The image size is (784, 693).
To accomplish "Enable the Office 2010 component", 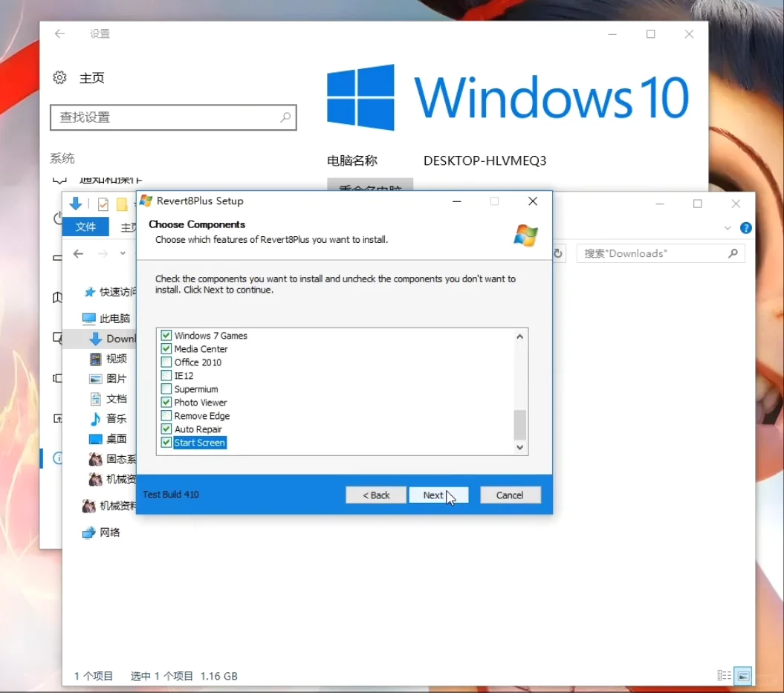I will coord(165,362).
